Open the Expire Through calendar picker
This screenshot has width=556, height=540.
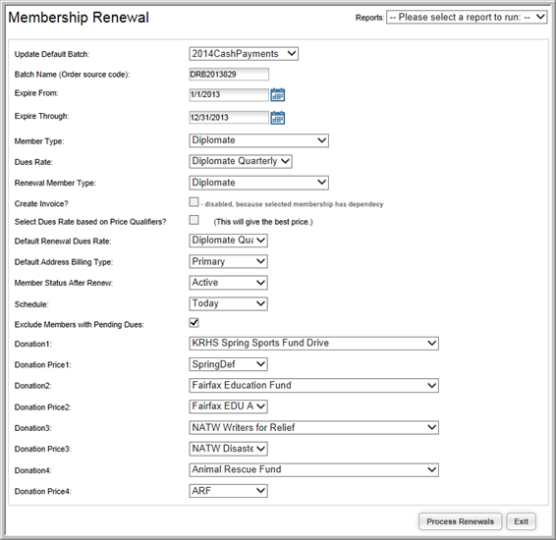coord(278,118)
